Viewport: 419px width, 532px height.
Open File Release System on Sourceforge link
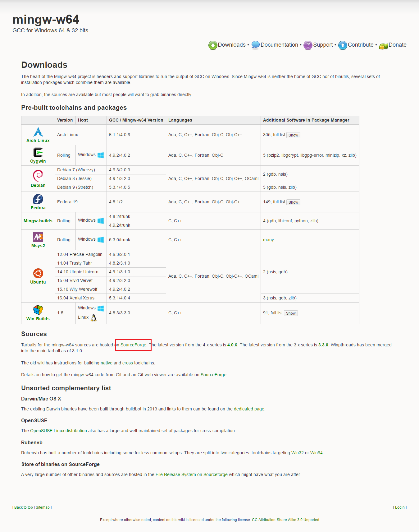pos(192,474)
